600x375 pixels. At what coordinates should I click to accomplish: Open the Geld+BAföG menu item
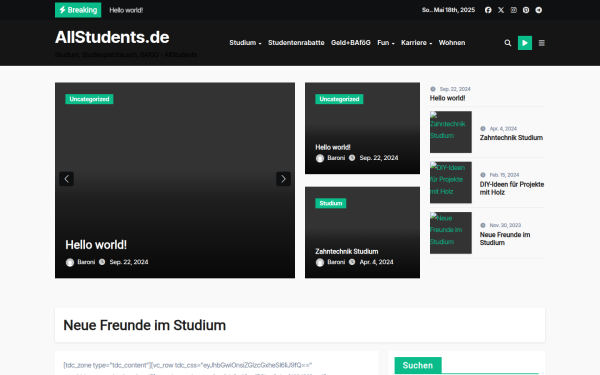click(x=351, y=43)
